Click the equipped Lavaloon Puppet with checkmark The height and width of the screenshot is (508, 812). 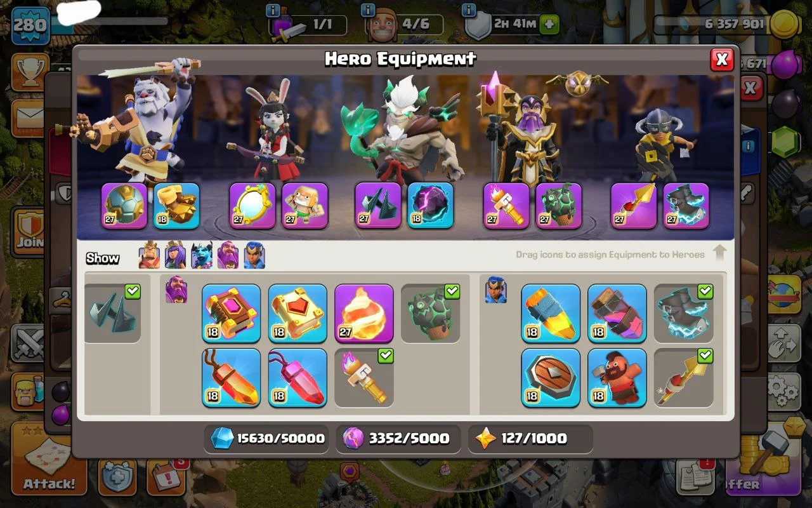click(431, 314)
